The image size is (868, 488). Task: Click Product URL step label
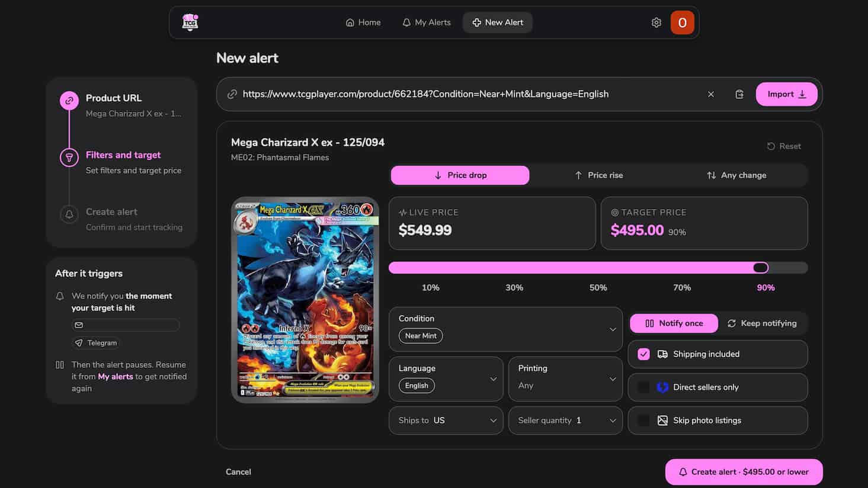[114, 98]
